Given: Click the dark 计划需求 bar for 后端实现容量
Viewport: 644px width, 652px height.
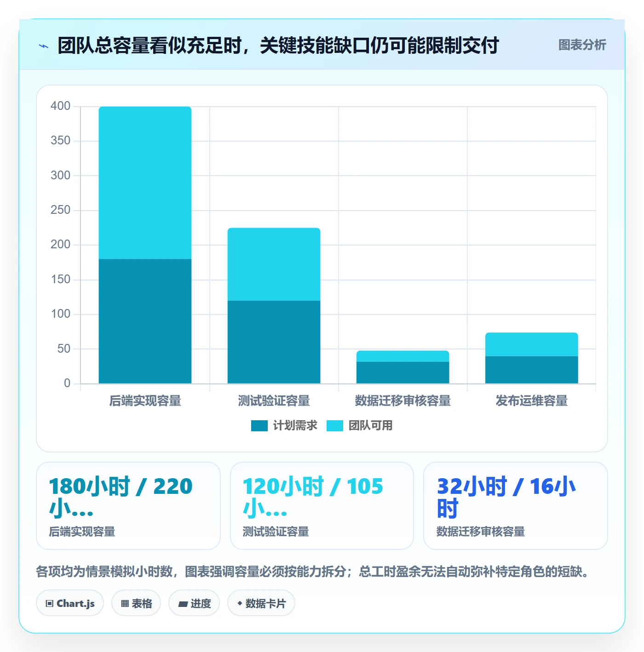Looking at the screenshot, I should [x=145, y=321].
